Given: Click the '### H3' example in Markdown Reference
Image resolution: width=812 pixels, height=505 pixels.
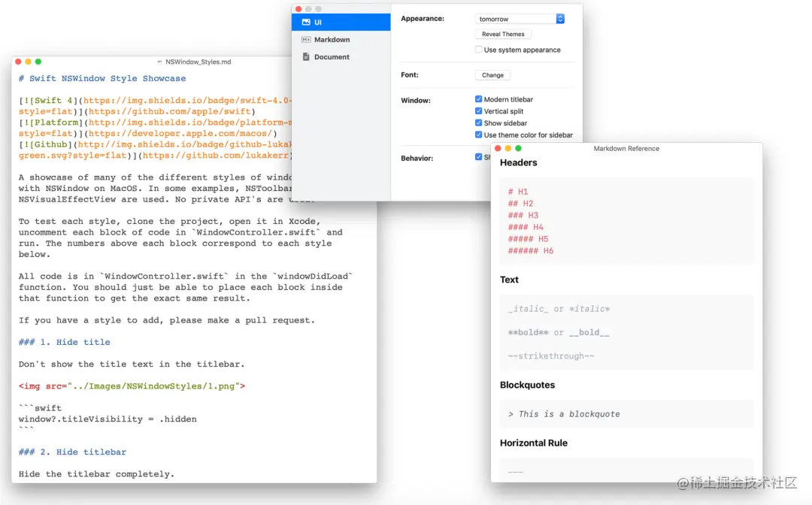Looking at the screenshot, I should [523, 215].
